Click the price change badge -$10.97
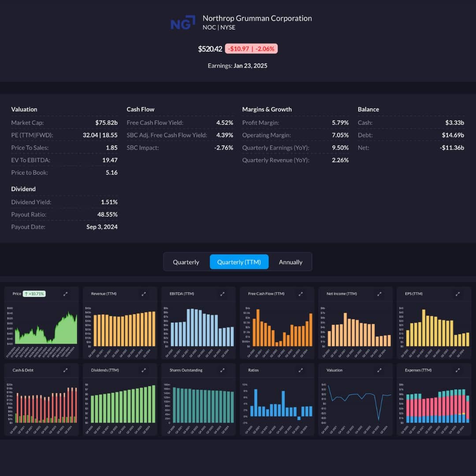The width and height of the screenshot is (476, 476). (251, 48)
